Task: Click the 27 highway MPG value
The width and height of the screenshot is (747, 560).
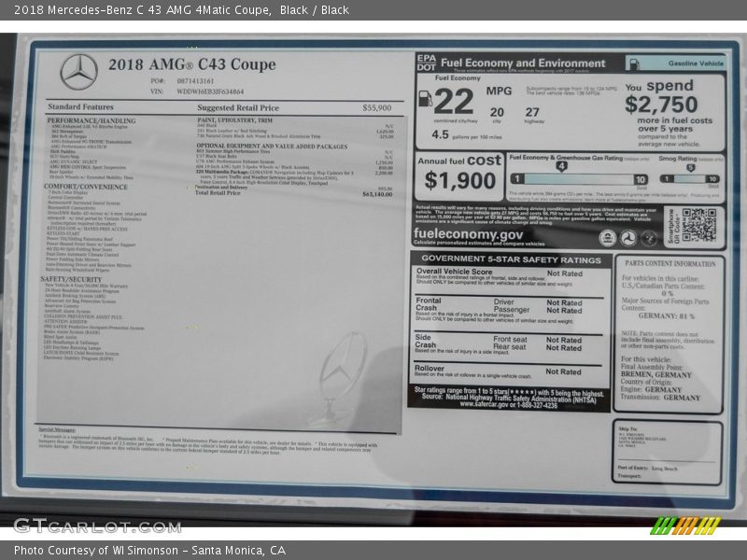Action: point(532,112)
